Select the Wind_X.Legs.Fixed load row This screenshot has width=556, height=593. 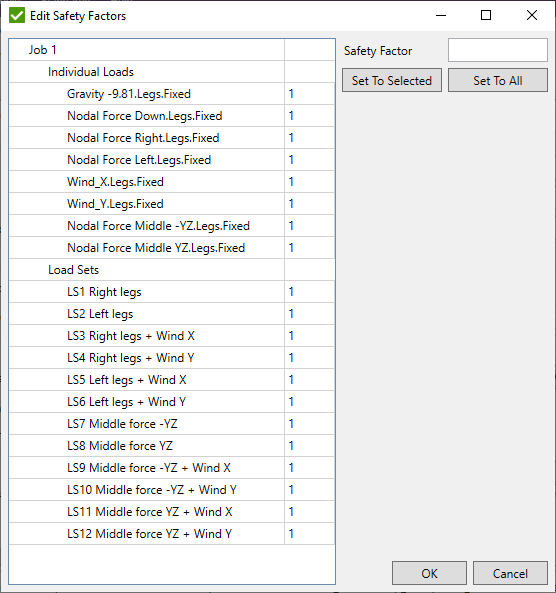(172, 182)
